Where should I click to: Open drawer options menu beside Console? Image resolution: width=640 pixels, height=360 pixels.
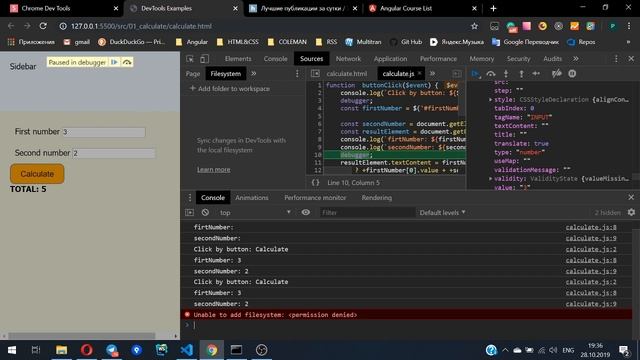190,198
